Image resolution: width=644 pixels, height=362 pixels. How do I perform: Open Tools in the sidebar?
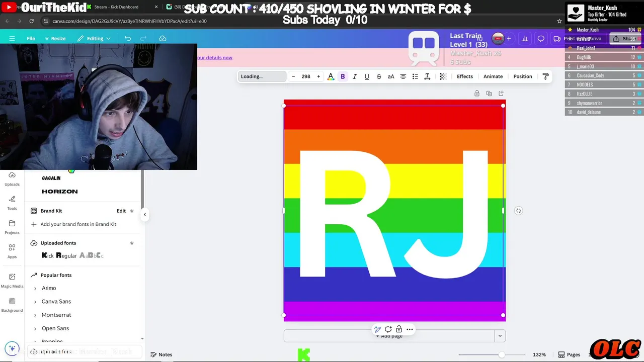[12, 203]
